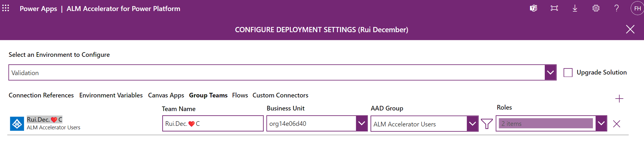This screenshot has height=156, width=644.
Task: Expand the AAD Group dropdown arrow
Action: (x=472, y=124)
